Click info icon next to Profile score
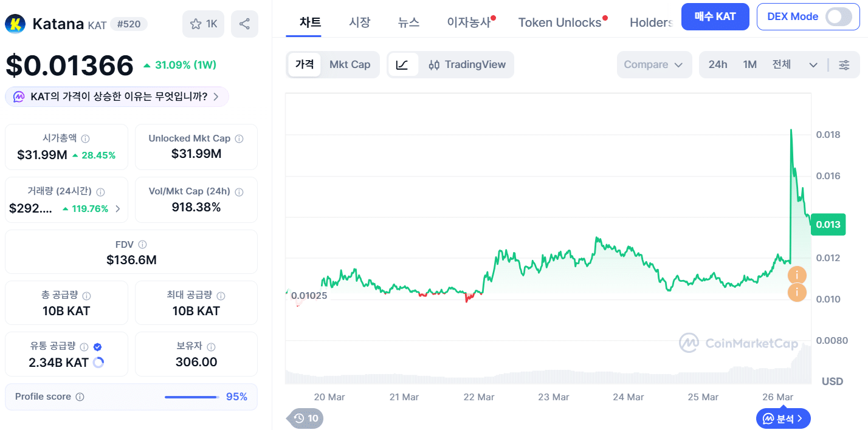The image size is (868, 430). click(80, 397)
